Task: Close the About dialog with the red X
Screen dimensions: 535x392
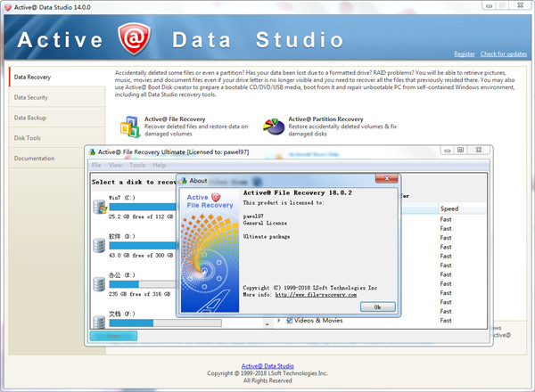Action: click(x=387, y=178)
